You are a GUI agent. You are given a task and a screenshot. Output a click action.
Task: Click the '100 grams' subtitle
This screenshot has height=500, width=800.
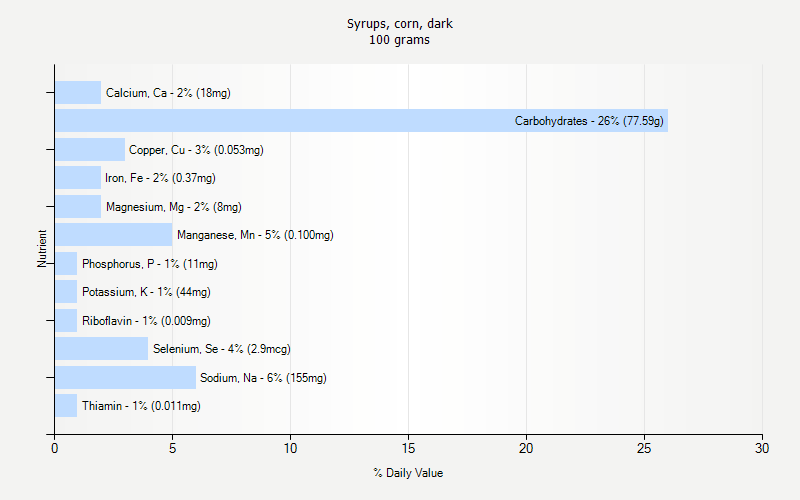pos(400,40)
